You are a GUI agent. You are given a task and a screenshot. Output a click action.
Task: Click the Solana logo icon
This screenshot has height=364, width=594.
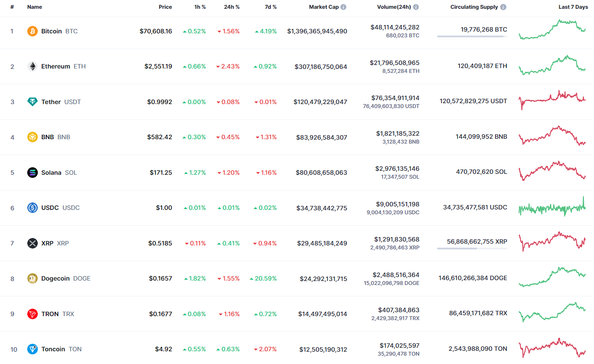[33, 173]
